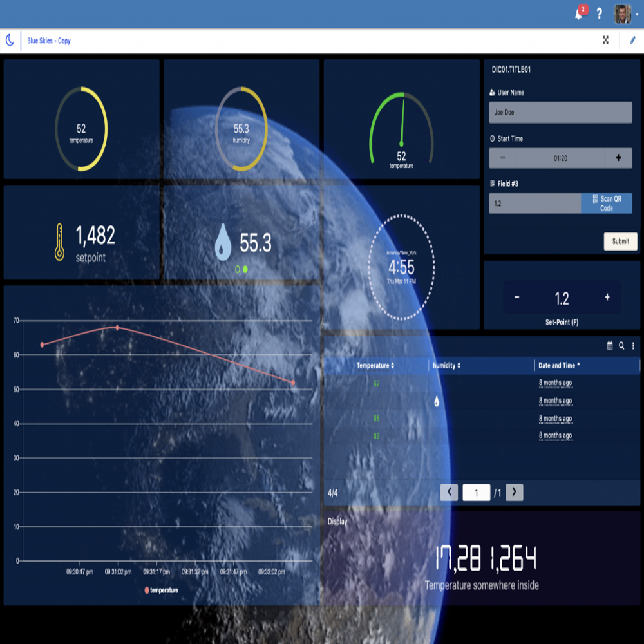Enter fullscreen using the expand icon

point(606,40)
